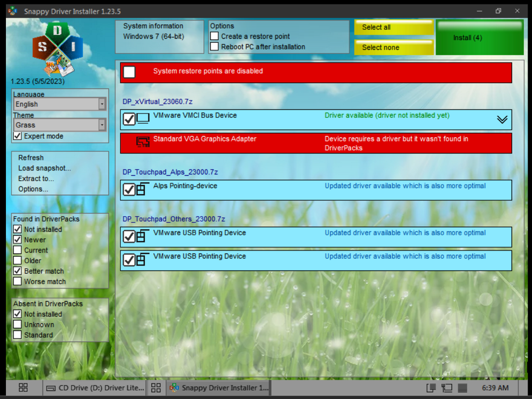Click the taskbar clock 6:39 AM
The image size is (532, 399).
tap(495, 388)
